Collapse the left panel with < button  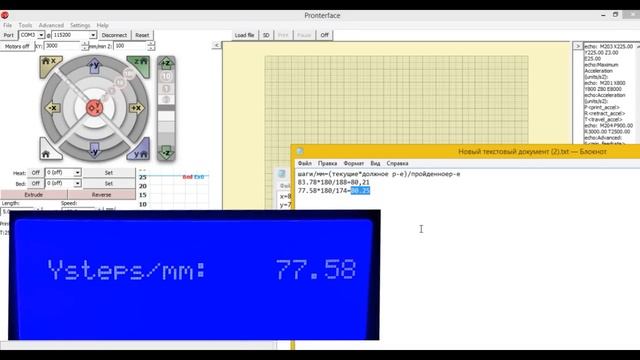tap(216, 45)
